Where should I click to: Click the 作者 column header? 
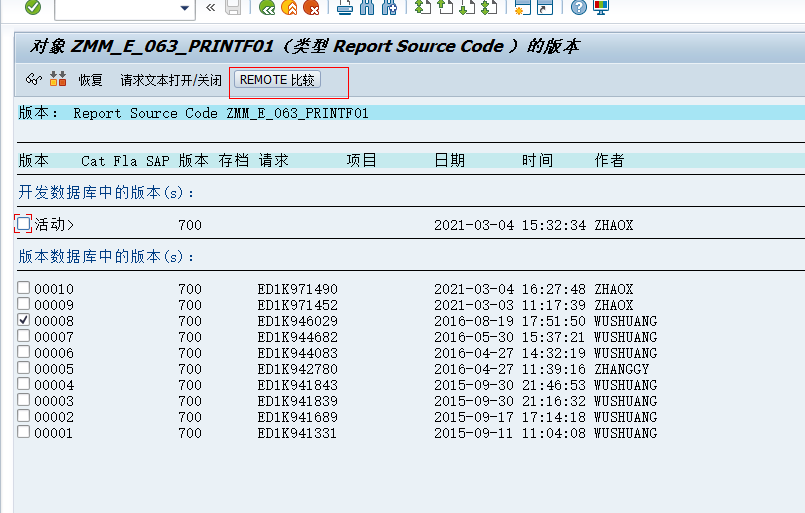[609, 160]
